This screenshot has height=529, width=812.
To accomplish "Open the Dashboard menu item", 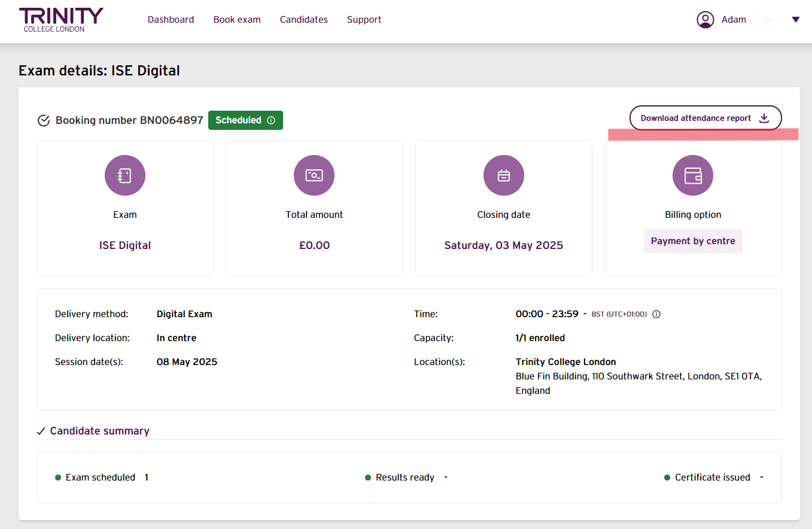I will point(171,20).
